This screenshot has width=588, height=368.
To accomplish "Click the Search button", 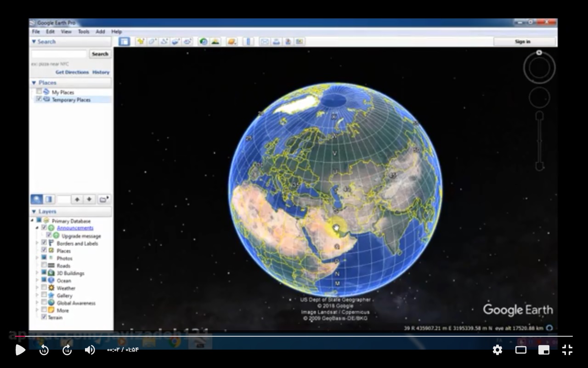I will coord(100,54).
